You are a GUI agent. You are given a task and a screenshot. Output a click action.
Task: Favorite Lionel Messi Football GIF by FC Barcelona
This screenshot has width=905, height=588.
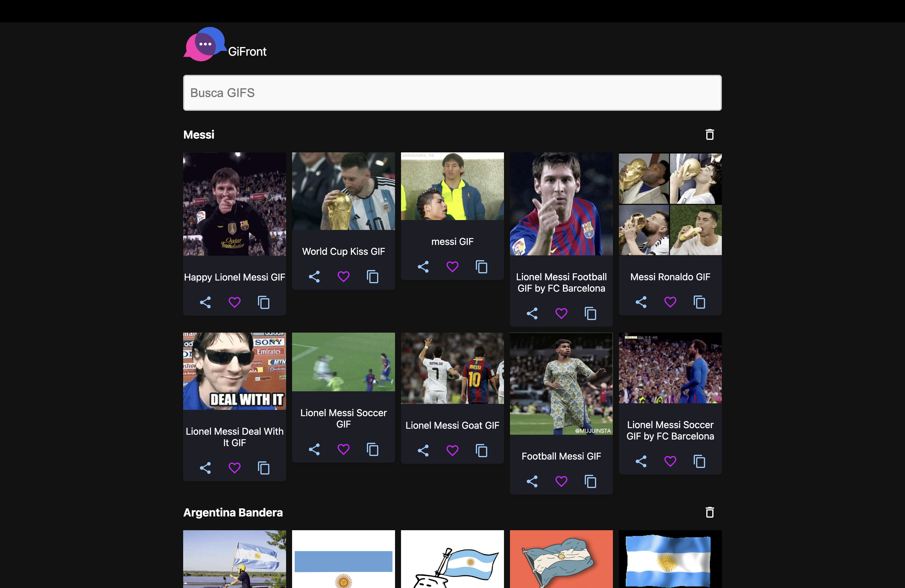[x=561, y=313]
